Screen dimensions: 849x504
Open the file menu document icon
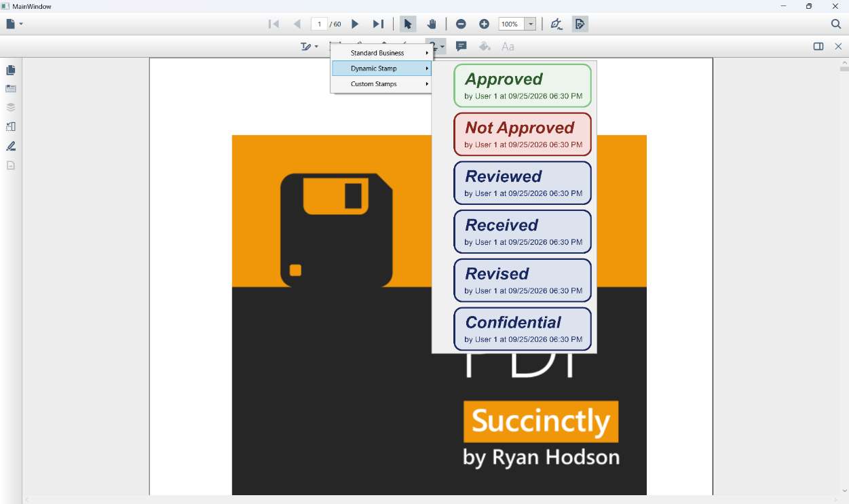pos(11,24)
